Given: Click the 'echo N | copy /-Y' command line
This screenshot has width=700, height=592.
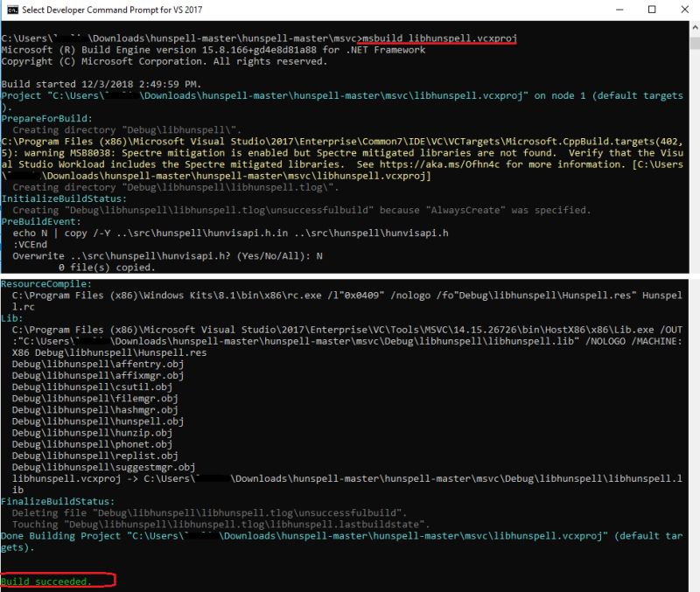Looking at the screenshot, I should pyautogui.click(x=230, y=233).
